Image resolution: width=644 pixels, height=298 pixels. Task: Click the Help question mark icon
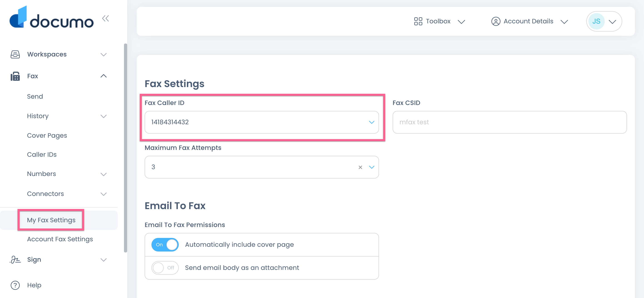click(15, 285)
